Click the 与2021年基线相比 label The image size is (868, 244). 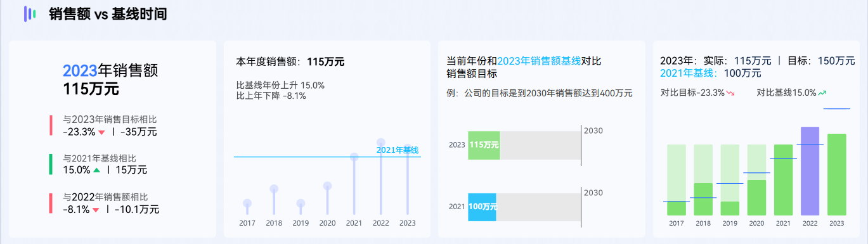click(x=100, y=158)
